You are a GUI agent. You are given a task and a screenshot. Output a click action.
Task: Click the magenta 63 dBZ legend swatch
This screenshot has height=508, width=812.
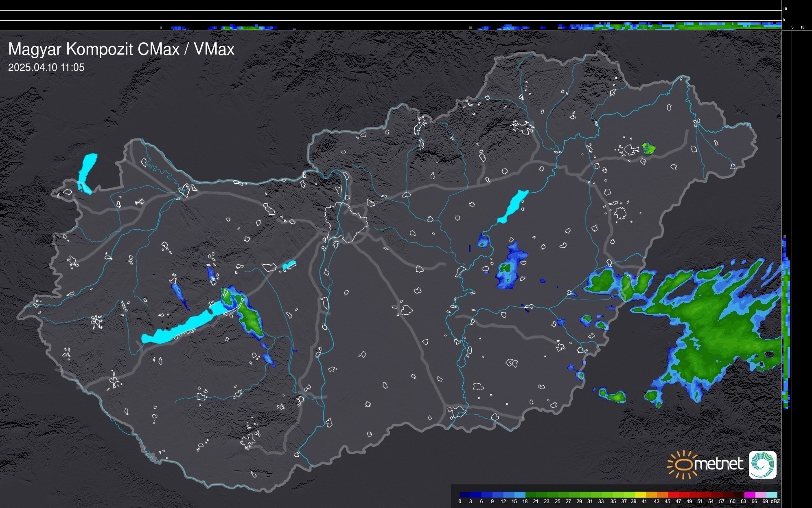(749, 495)
